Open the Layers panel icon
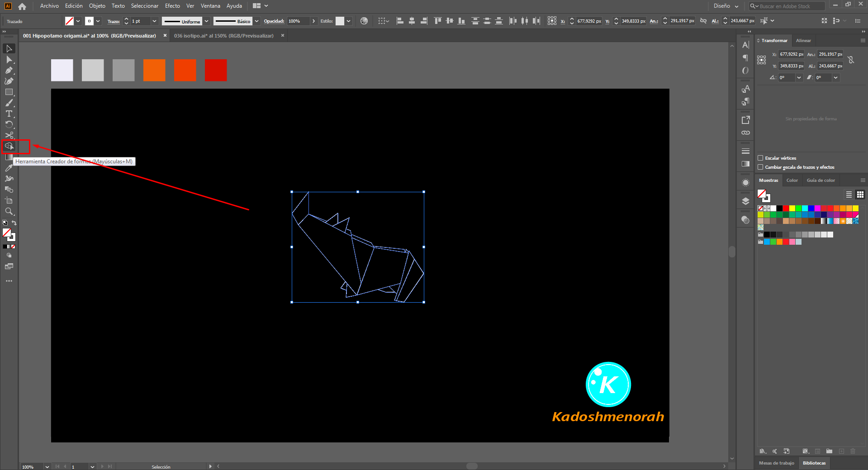Screen dimensions: 868x470 tap(745, 201)
